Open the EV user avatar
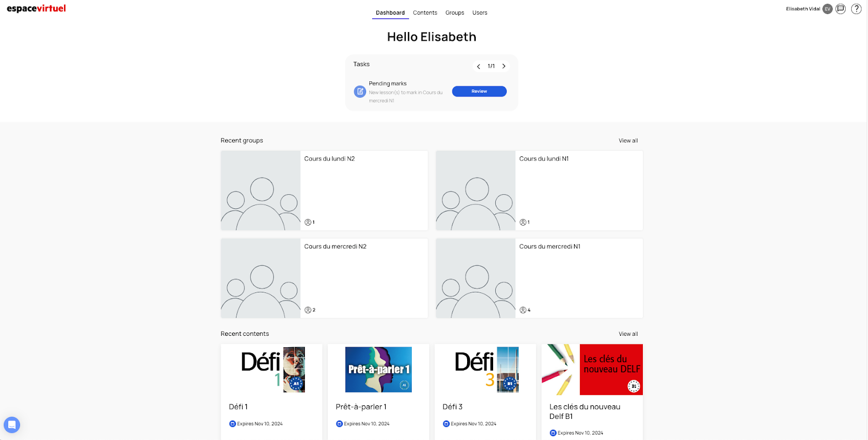 coord(827,9)
